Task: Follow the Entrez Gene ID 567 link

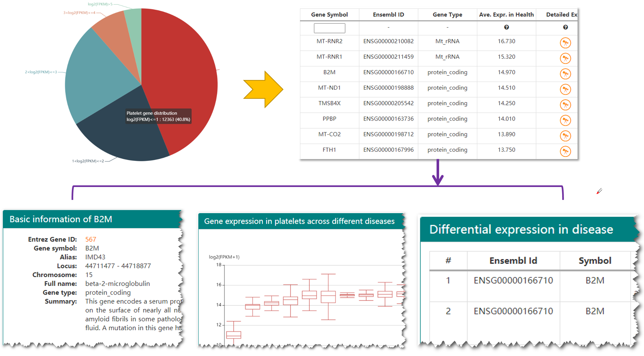Action: [x=91, y=239]
